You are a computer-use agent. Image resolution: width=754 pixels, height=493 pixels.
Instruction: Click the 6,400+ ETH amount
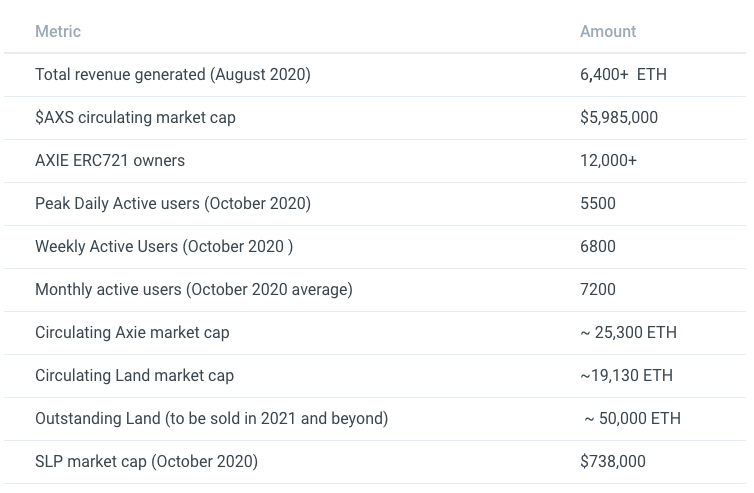(623, 75)
